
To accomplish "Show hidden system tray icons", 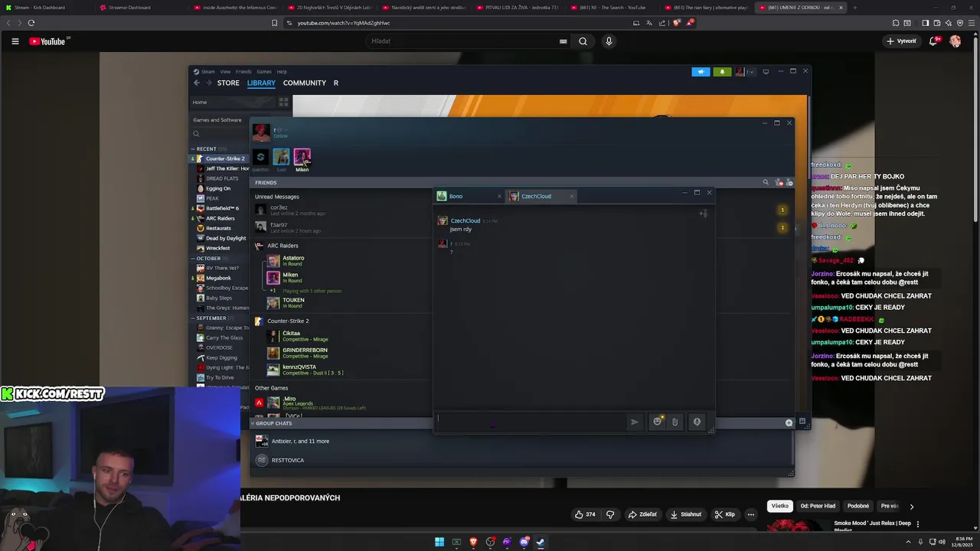I will tap(909, 542).
